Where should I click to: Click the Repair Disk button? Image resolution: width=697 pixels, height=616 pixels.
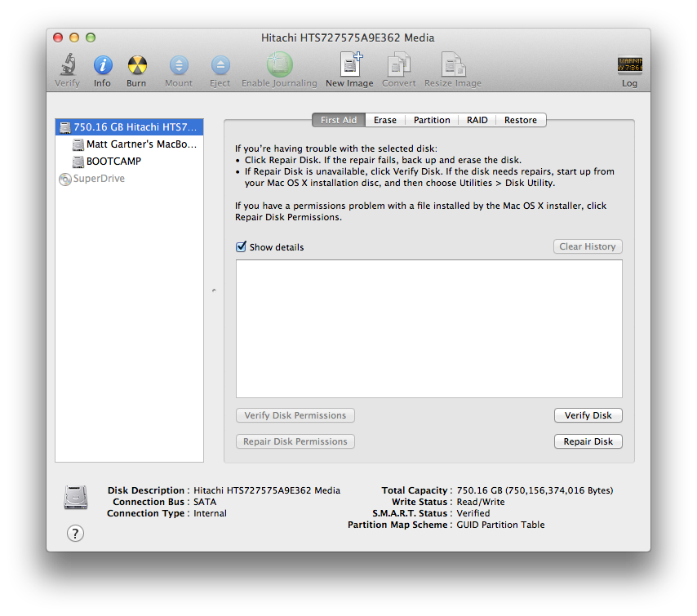click(x=588, y=441)
